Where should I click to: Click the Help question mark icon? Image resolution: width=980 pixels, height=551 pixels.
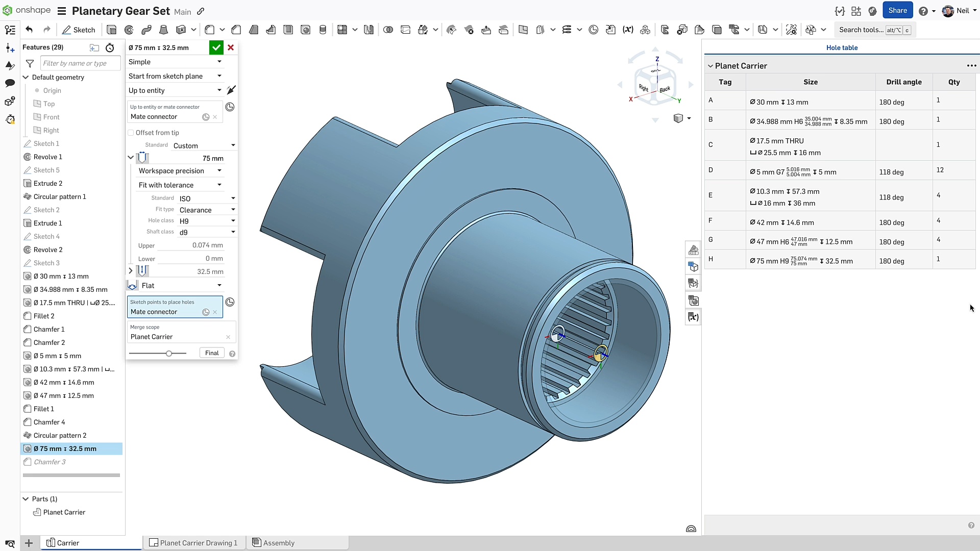923,11
